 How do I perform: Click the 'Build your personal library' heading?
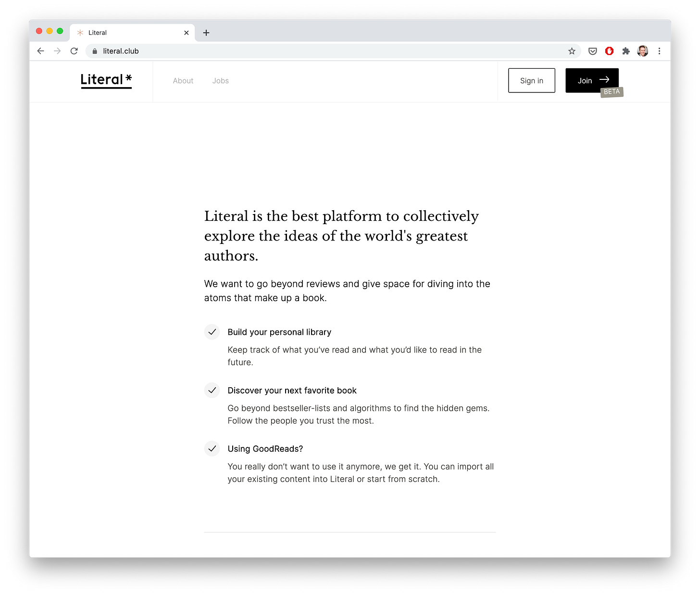[x=279, y=332]
